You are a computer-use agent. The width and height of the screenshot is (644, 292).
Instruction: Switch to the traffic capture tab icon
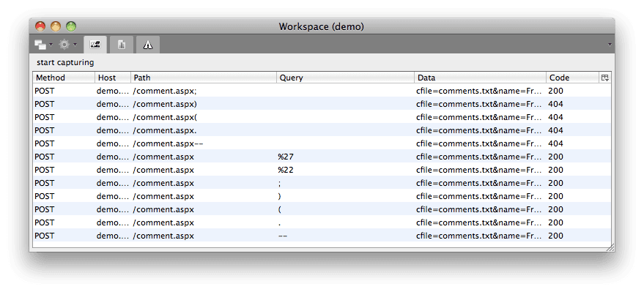[95, 45]
